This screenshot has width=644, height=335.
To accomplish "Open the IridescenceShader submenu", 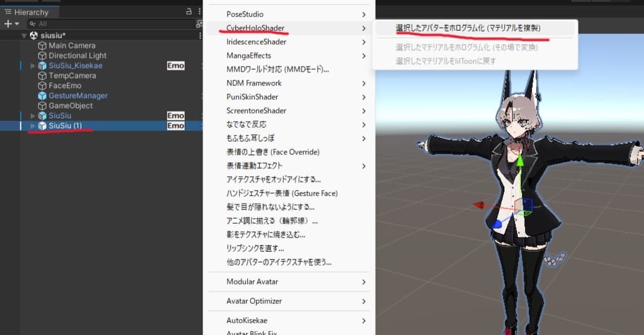I will pyautogui.click(x=289, y=42).
